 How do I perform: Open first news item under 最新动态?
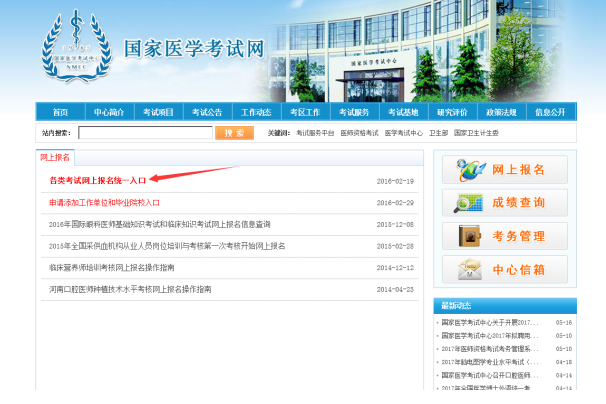click(490, 323)
